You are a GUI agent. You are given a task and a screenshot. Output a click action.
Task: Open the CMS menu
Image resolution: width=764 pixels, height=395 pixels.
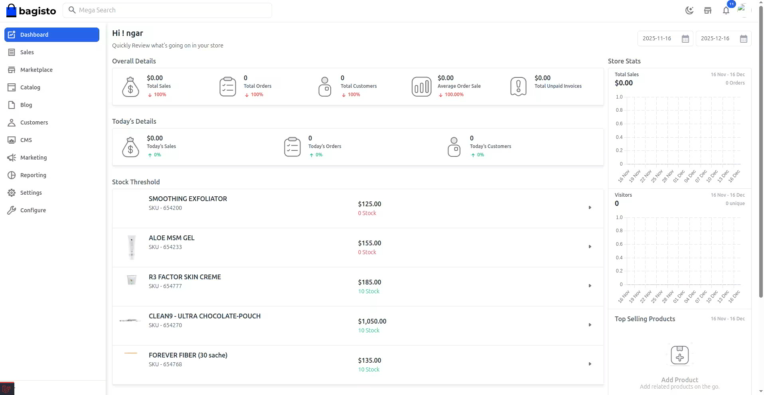click(52, 140)
